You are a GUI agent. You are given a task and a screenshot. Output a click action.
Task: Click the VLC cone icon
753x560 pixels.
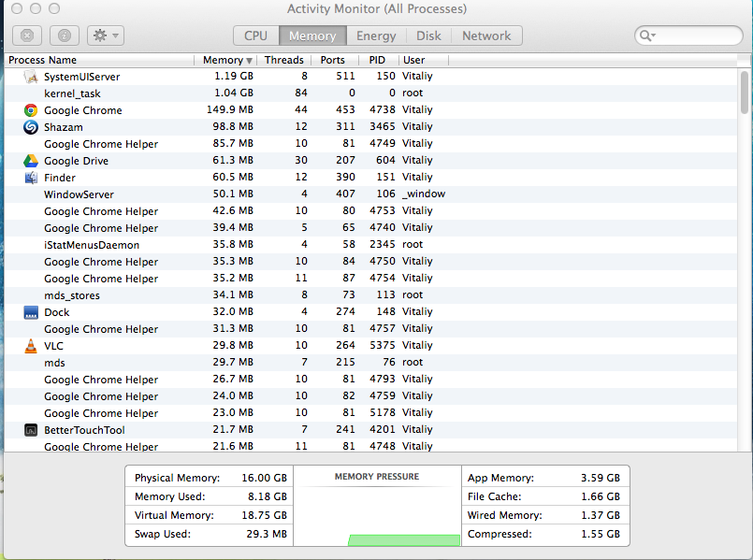31,346
